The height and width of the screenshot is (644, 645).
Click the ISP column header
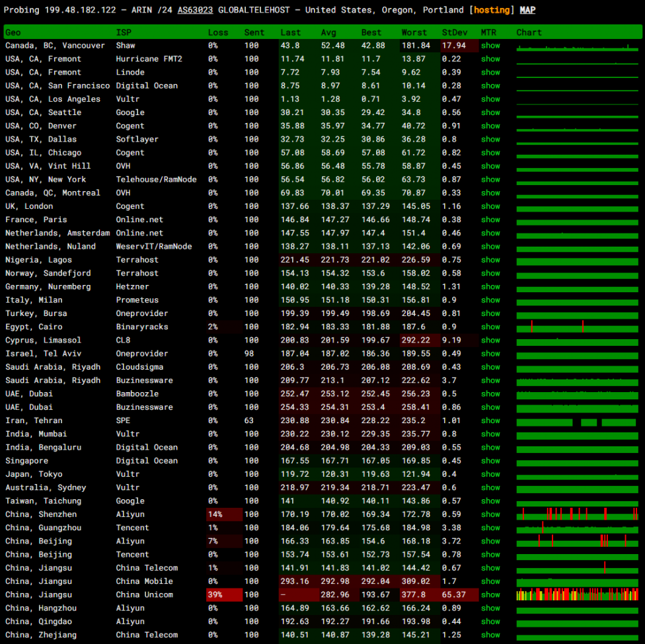pos(124,32)
